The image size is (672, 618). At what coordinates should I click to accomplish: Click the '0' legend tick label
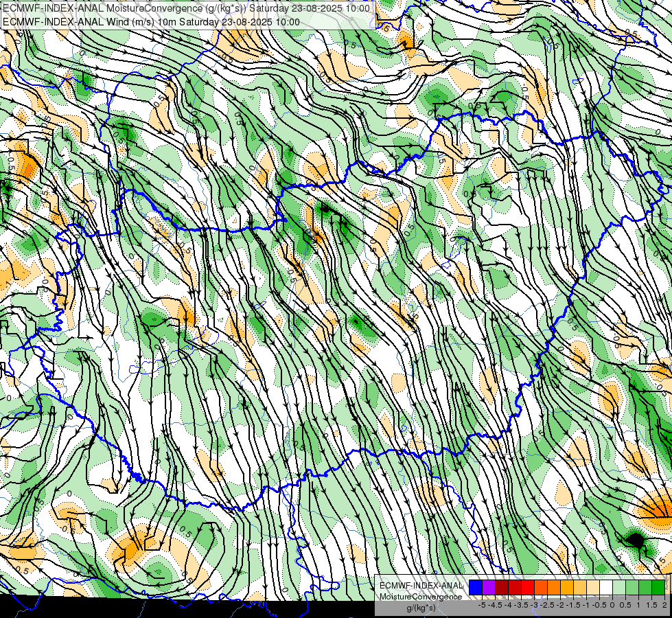612,605
